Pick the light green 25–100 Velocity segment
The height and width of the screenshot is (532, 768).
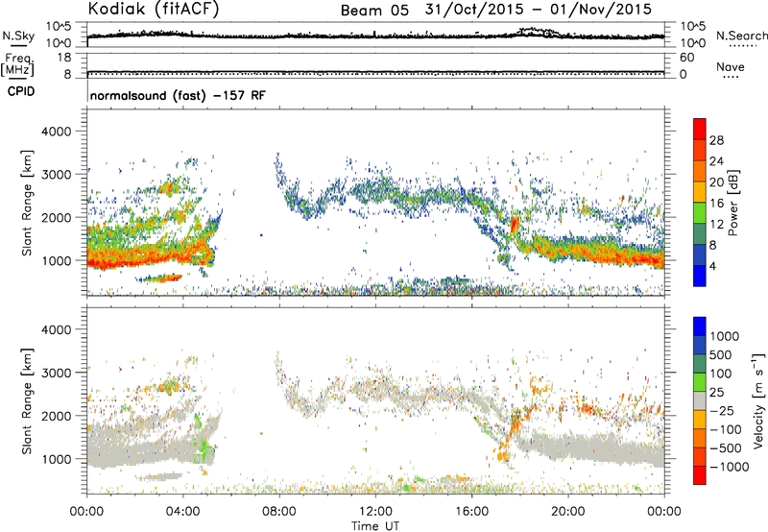700,382
